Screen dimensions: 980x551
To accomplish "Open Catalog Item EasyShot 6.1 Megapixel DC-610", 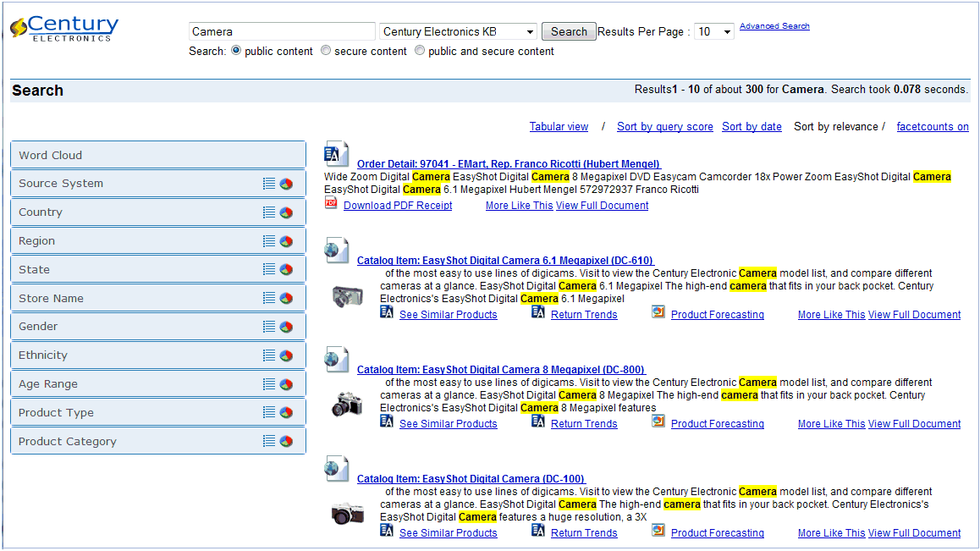I will 505,260.
